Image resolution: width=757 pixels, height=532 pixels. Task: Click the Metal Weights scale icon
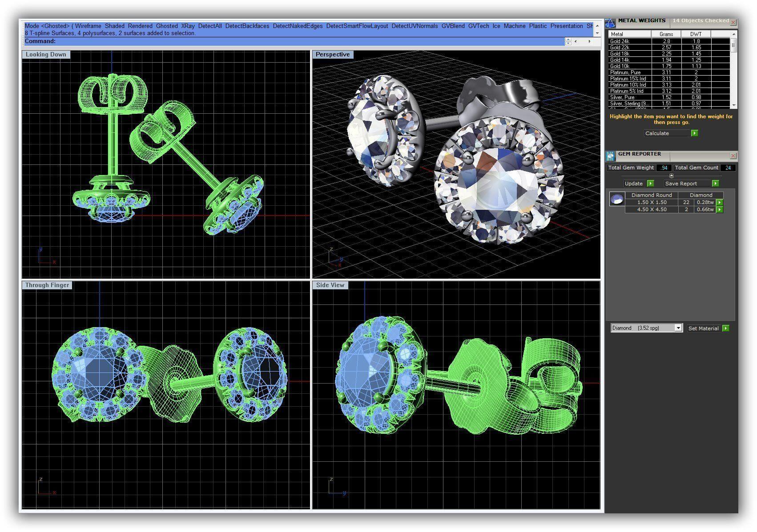pos(610,22)
